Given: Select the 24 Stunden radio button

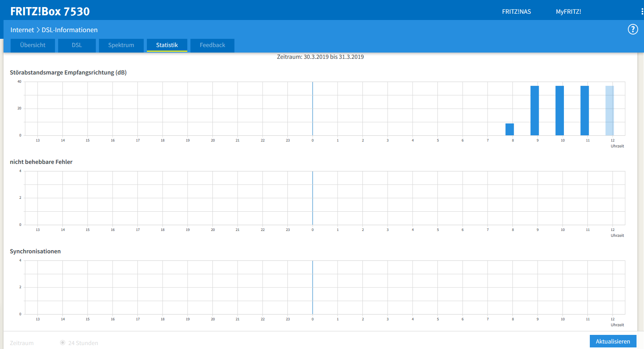Looking at the screenshot, I should tap(62, 343).
